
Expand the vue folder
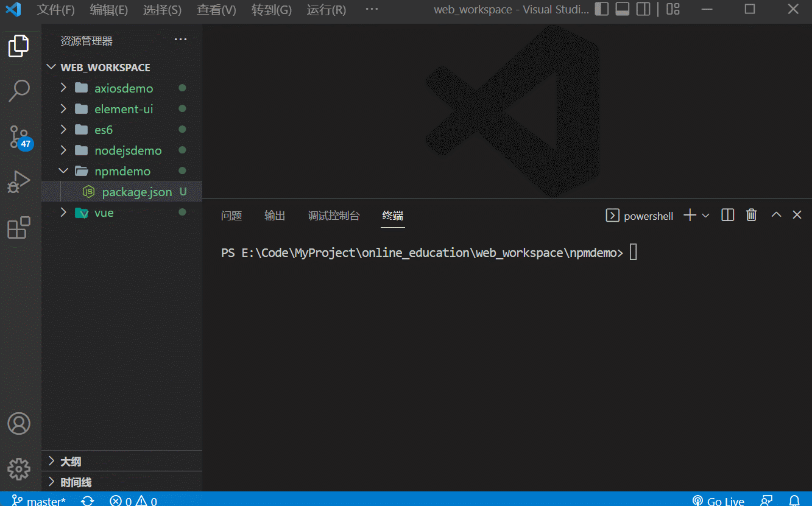pyautogui.click(x=63, y=213)
